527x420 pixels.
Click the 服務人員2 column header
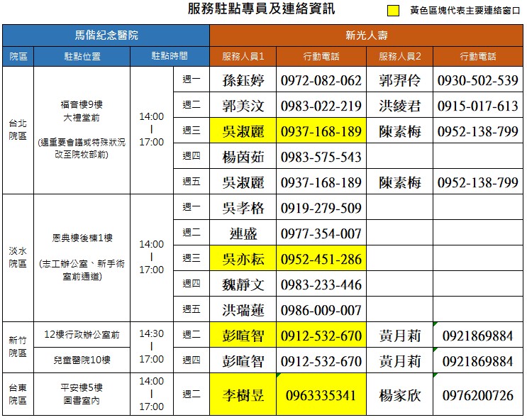click(x=399, y=56)
